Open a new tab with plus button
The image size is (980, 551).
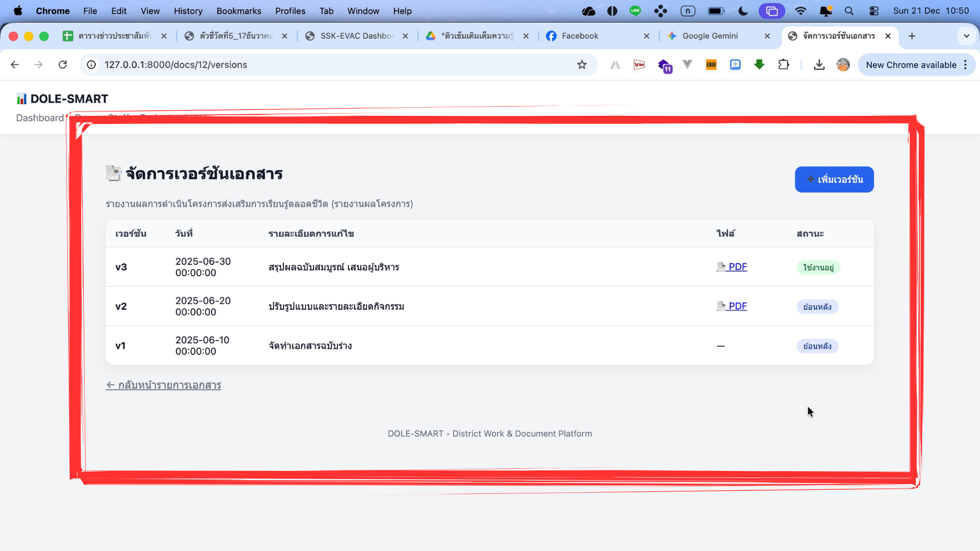[x=912, y=36]
